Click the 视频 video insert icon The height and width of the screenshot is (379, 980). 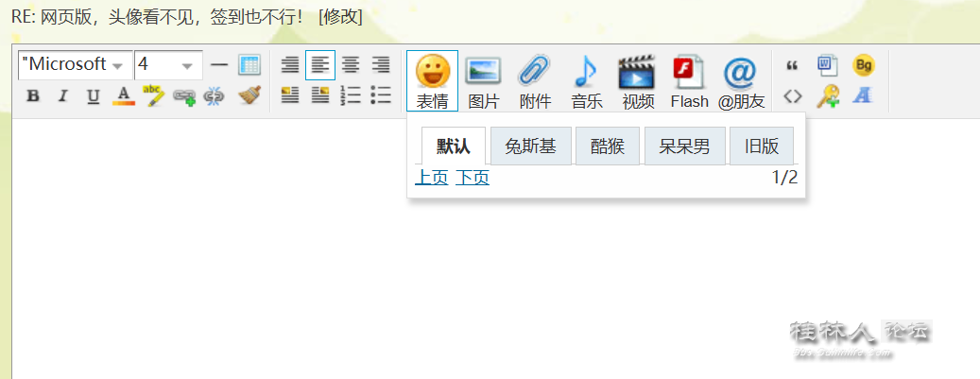tap(637, 80)
